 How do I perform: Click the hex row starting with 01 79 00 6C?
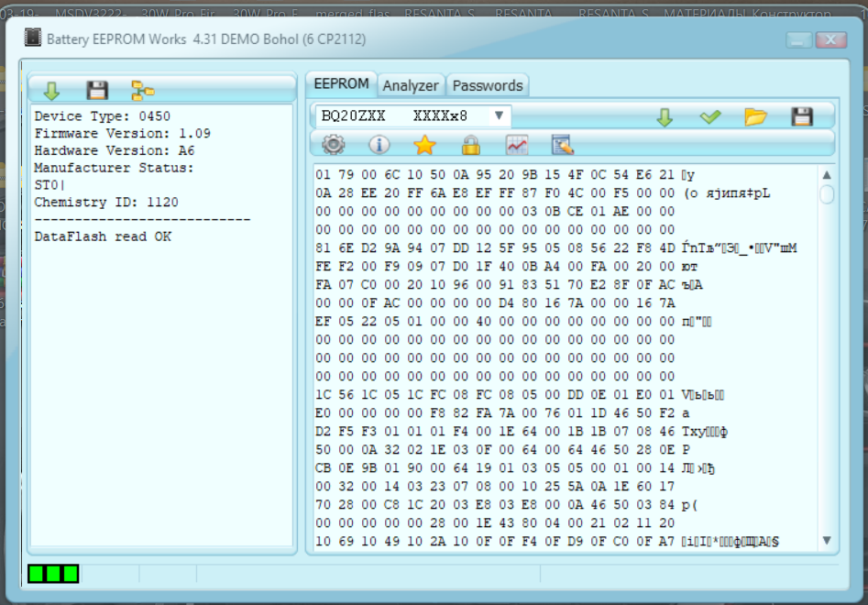505,175
